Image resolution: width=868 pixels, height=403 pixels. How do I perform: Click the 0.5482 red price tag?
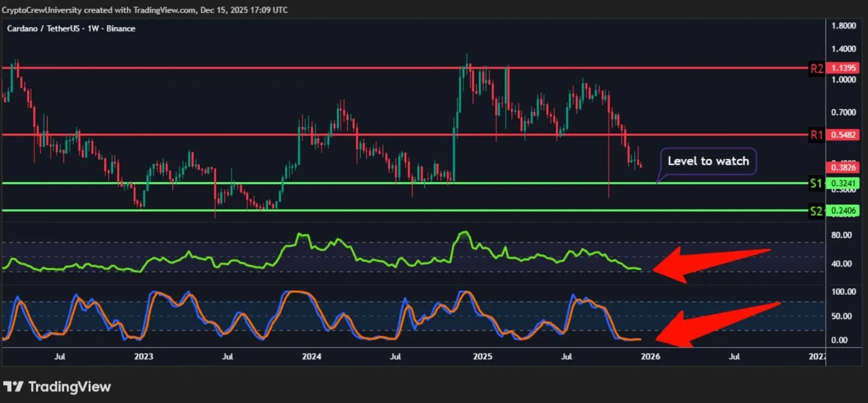click(x=843, y=134)
